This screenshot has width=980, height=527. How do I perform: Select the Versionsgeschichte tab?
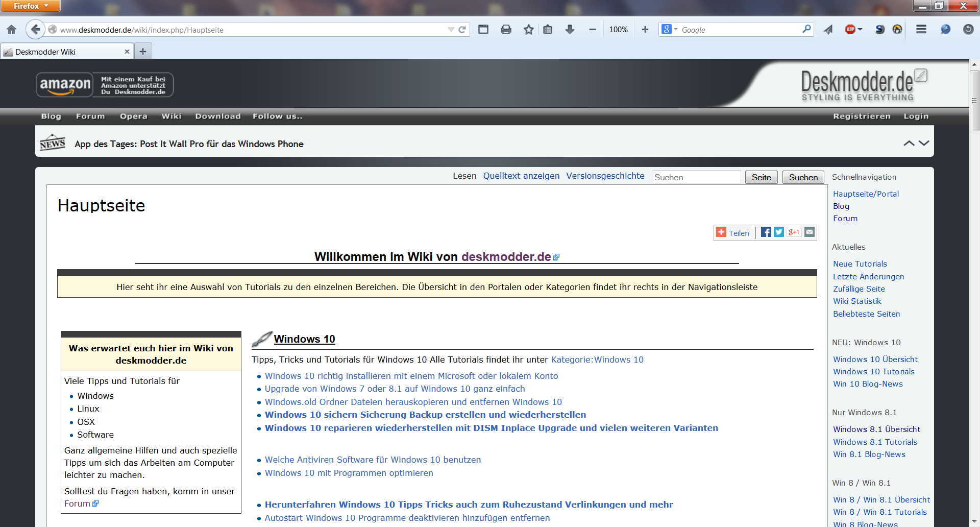pyautogui.click(x=605, y=176)
